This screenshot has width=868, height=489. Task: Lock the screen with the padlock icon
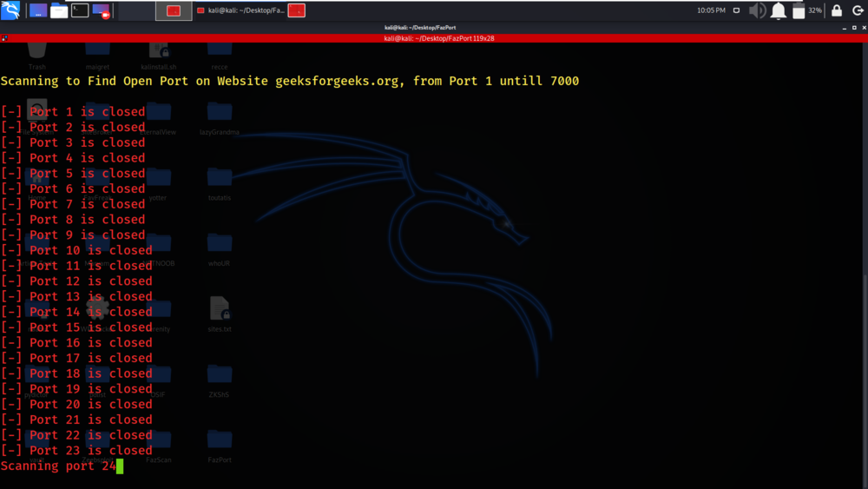point(837,10)
